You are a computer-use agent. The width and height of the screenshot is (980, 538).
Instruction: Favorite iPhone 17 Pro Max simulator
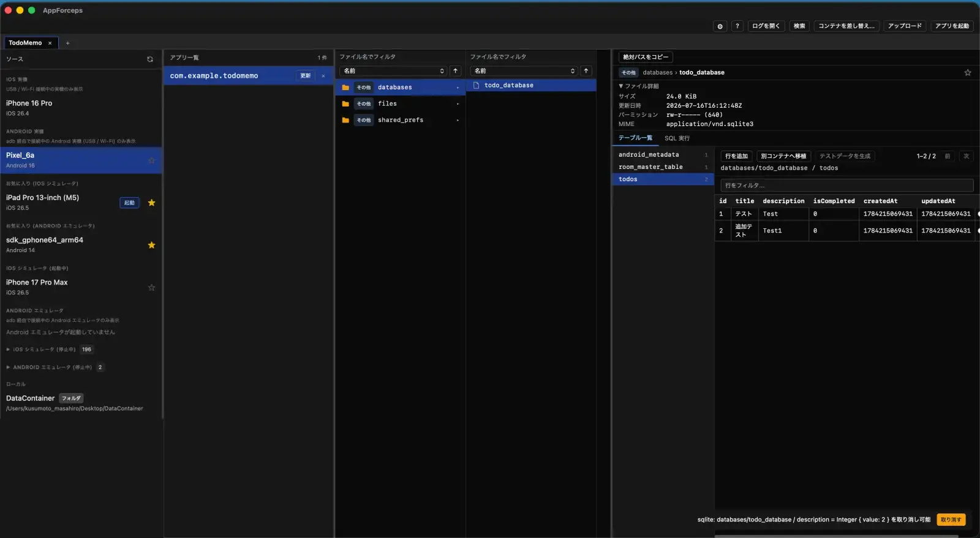[151, 288]
